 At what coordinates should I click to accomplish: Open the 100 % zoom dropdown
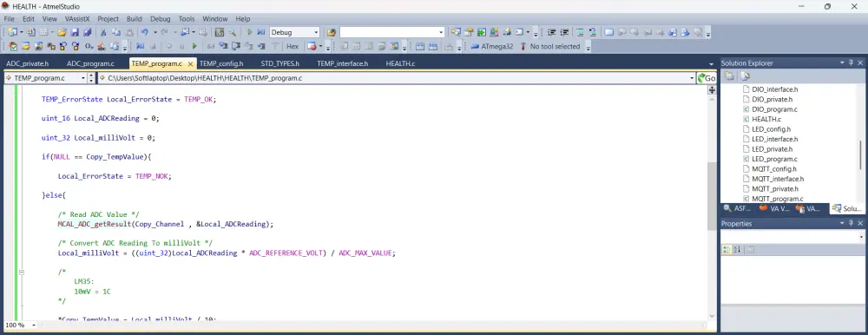click(x=34, y=325)
